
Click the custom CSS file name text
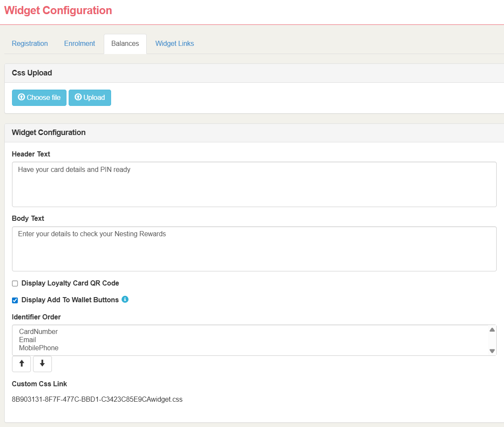97,400
